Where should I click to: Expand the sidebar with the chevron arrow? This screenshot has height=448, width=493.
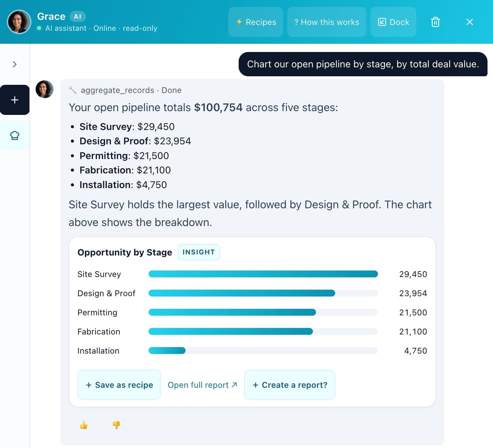[15, 64]
